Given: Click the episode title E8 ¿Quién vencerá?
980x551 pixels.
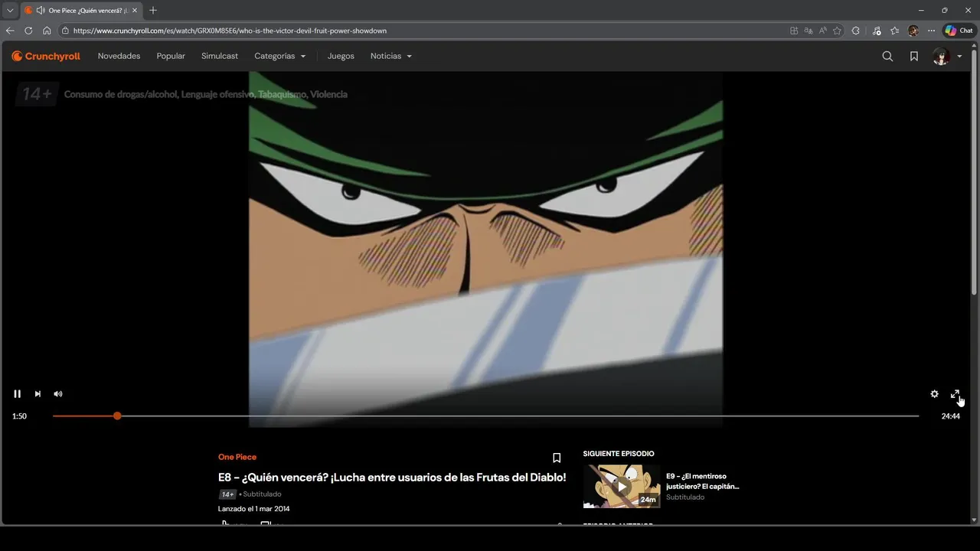Looking at the screenshot, I should click(392, 477).
